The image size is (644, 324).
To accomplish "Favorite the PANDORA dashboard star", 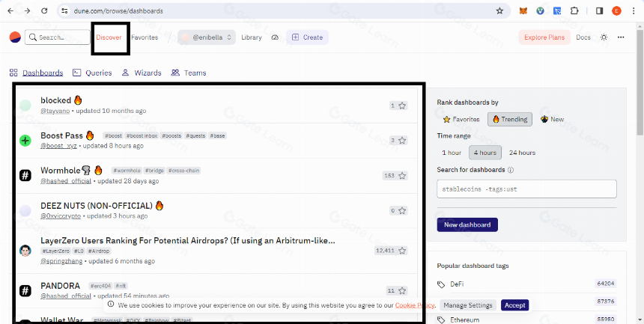I will tap(402, 291).
